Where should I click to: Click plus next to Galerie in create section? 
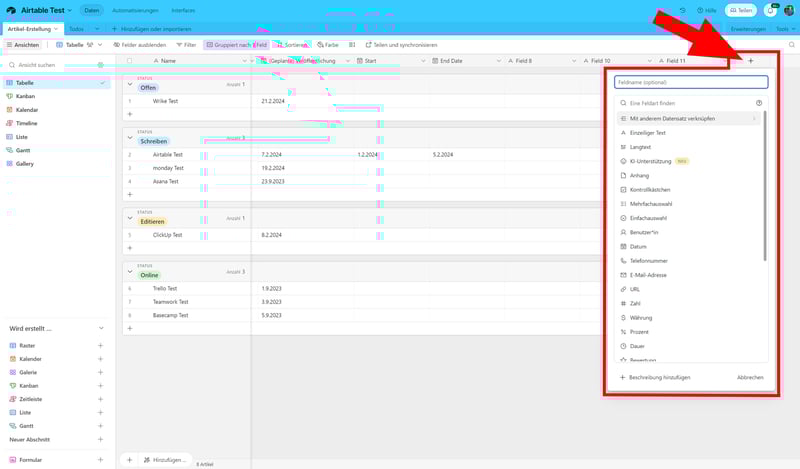(x=100, y=372)
